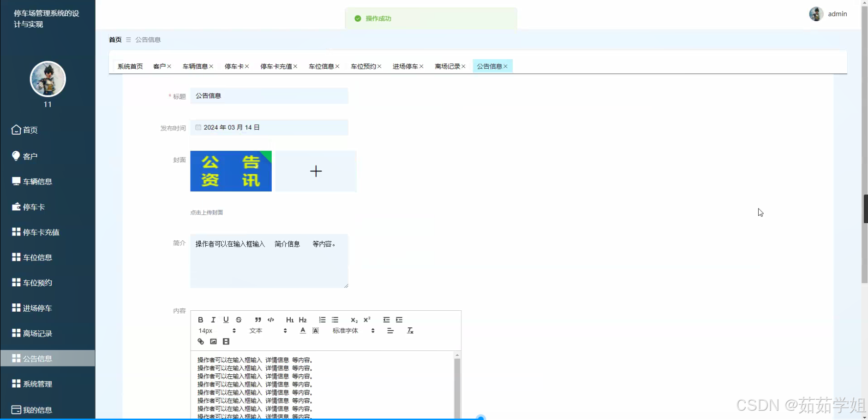
Task: Apply strikethrough formatting
Action: coord(239,319)
